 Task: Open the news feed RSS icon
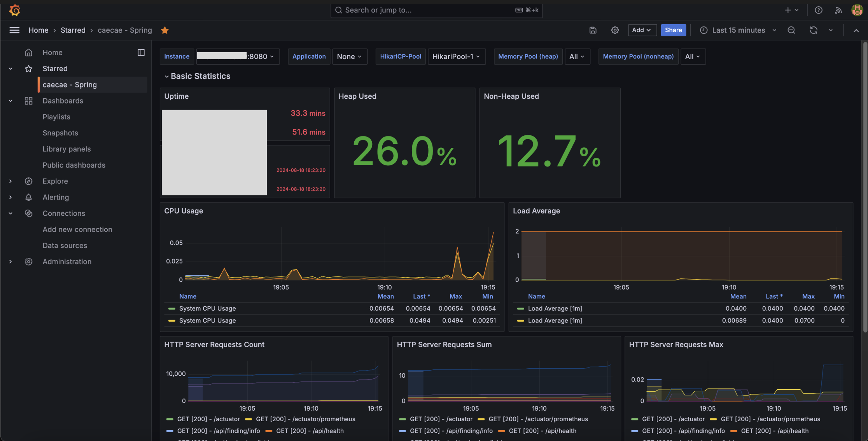[x=838, y=10]
